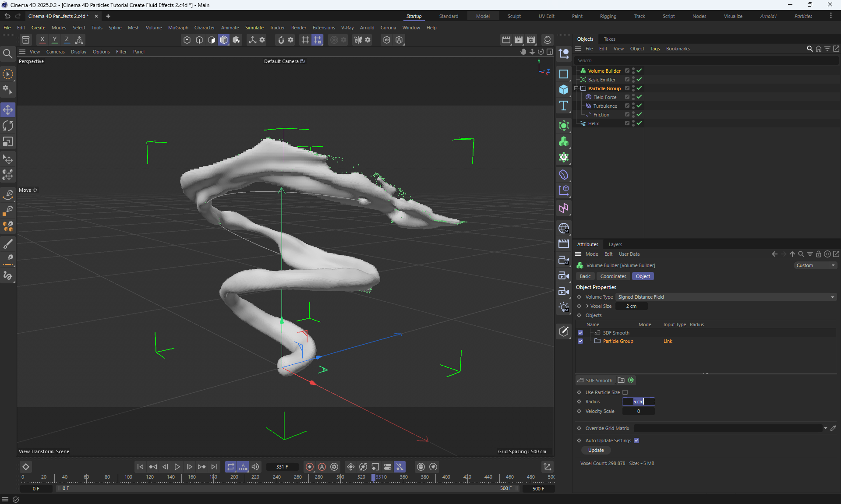841x504 pixels.
Task: Click the Cube primitive icon
Action: coord(564,90)
